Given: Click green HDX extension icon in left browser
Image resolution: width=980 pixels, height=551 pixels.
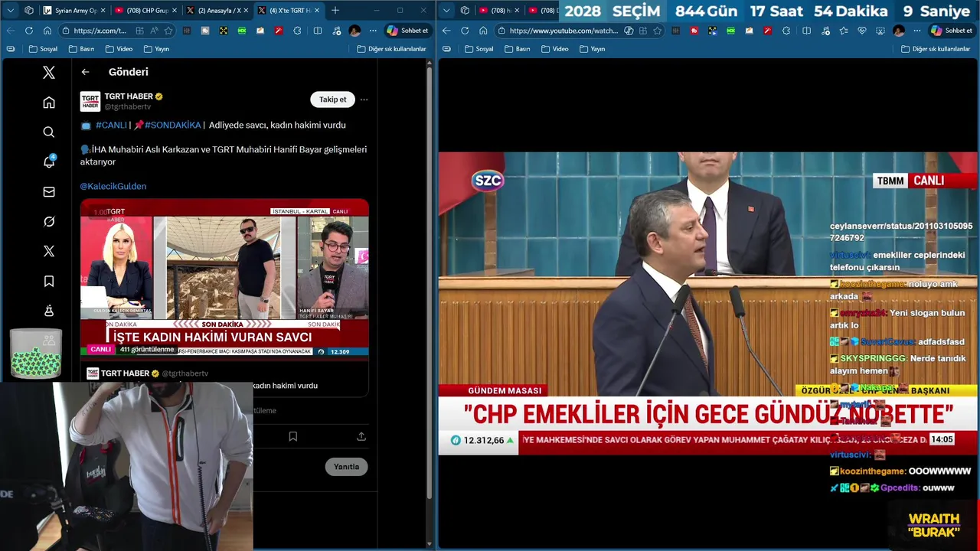Looking at the screenshot, I should coord(242,31).
